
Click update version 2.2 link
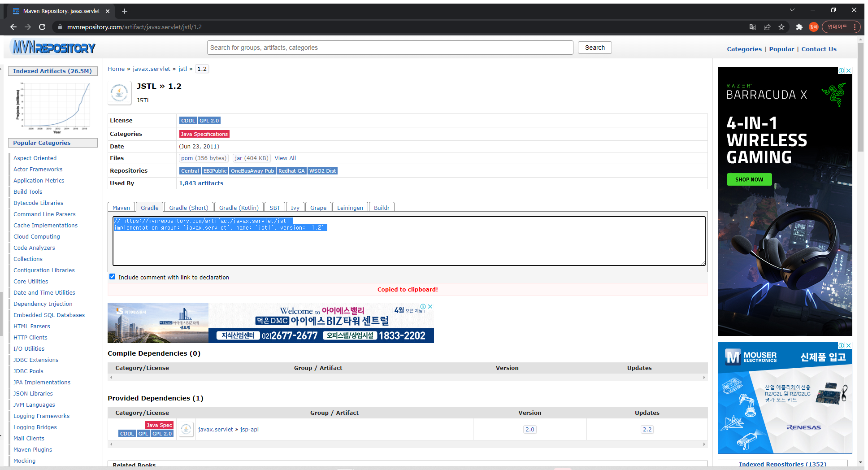click(x=647, y=429)
